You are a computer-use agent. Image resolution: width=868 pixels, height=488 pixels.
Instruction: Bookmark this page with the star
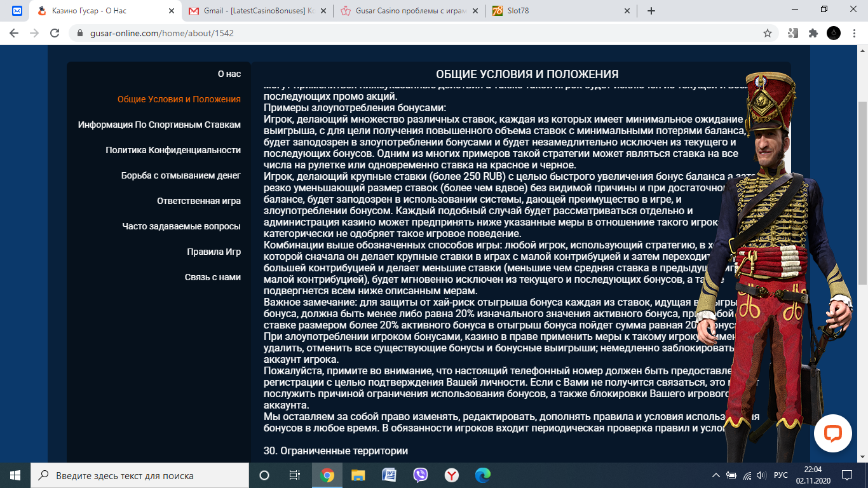click(768, 33)
